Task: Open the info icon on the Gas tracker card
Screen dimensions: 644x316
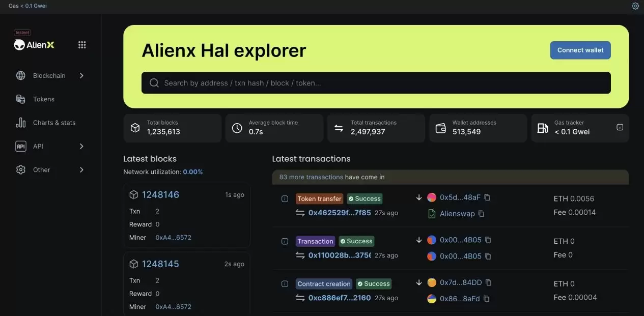Action: [620, 127]
